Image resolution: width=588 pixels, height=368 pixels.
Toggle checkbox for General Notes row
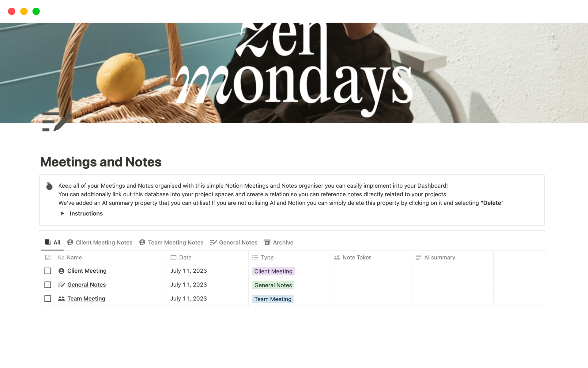48,285
